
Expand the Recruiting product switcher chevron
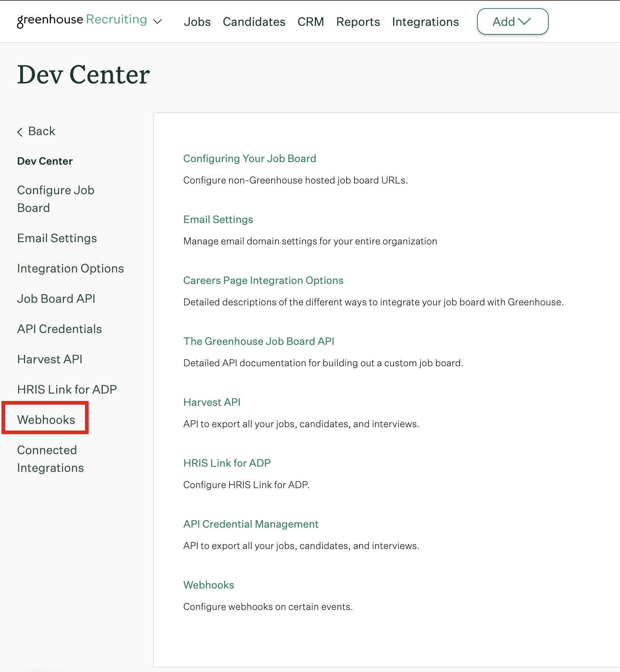click(x=157, y=21)
